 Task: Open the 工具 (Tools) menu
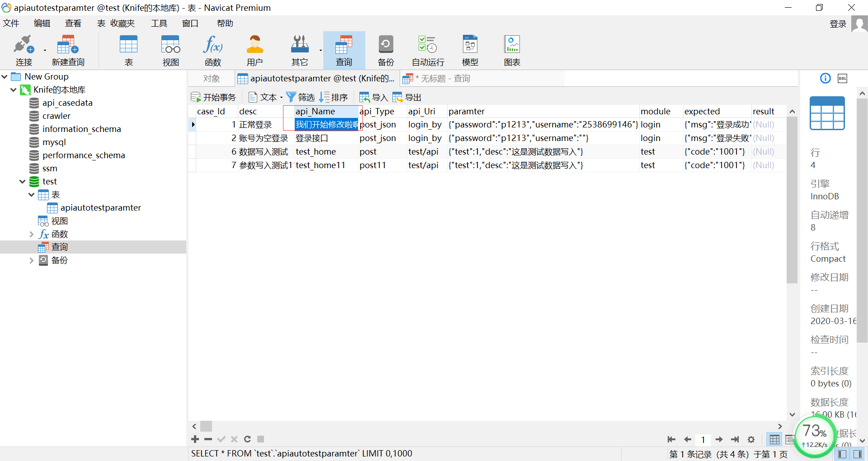point(159,23)
